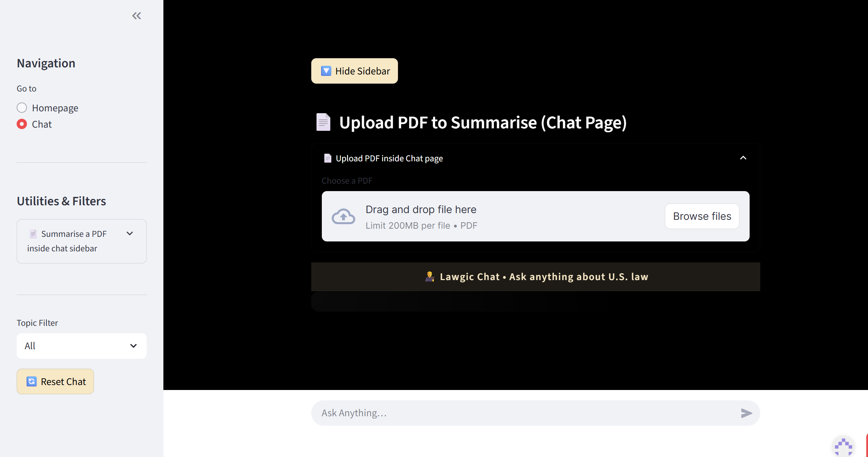Click the Chat navigation label
This screenshot has width=868, height=457.
(x=42, y=124)
